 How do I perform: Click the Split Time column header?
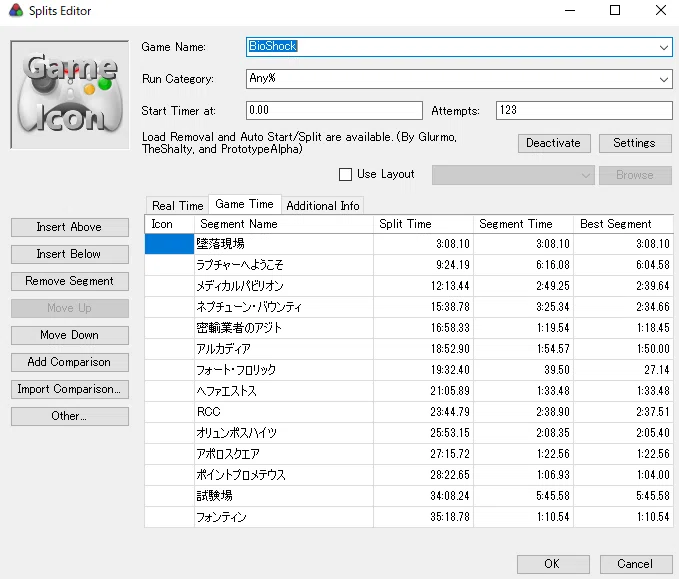(423, 224)
